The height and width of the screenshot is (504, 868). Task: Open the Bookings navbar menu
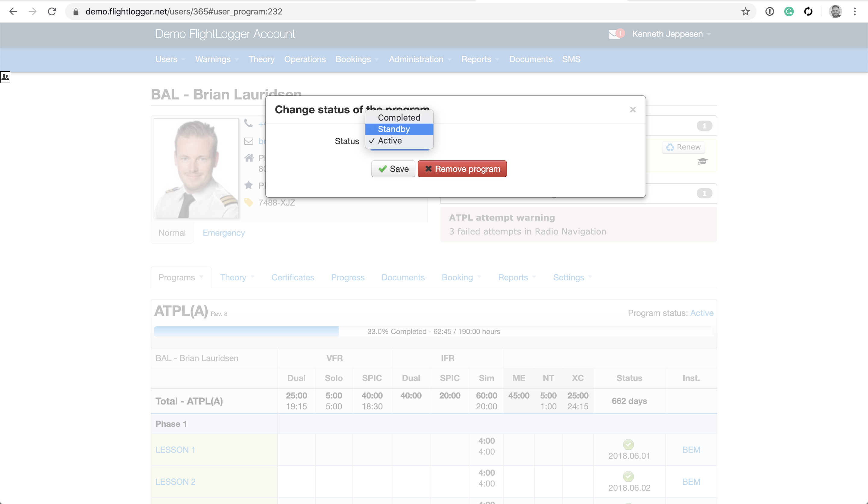pos(357,59)
